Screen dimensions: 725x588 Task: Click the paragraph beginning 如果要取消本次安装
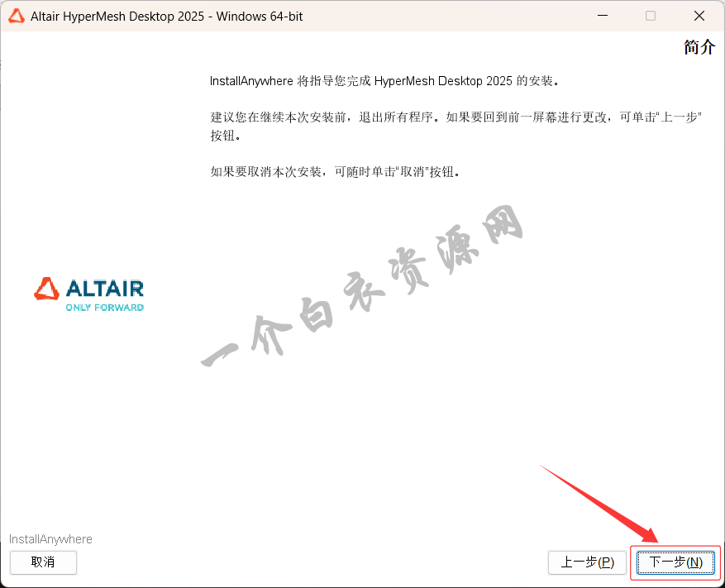tap(335, 172)
